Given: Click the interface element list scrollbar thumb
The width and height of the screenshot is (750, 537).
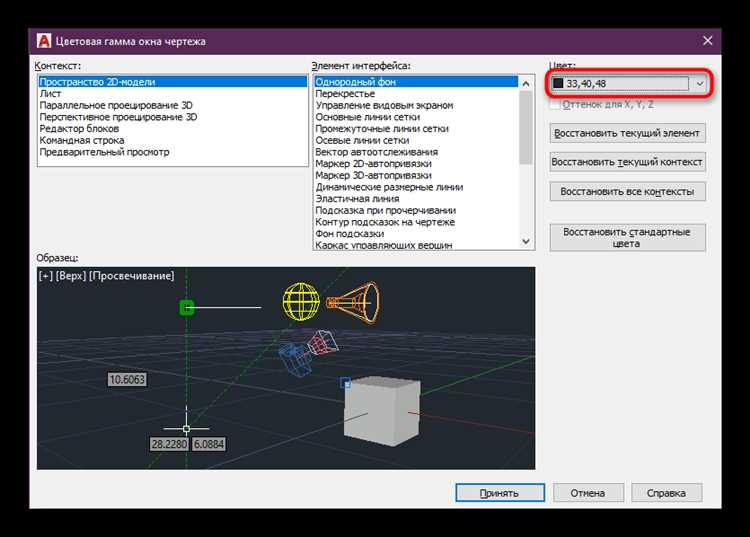Looking at the screenshot, I should coord(526,127).
